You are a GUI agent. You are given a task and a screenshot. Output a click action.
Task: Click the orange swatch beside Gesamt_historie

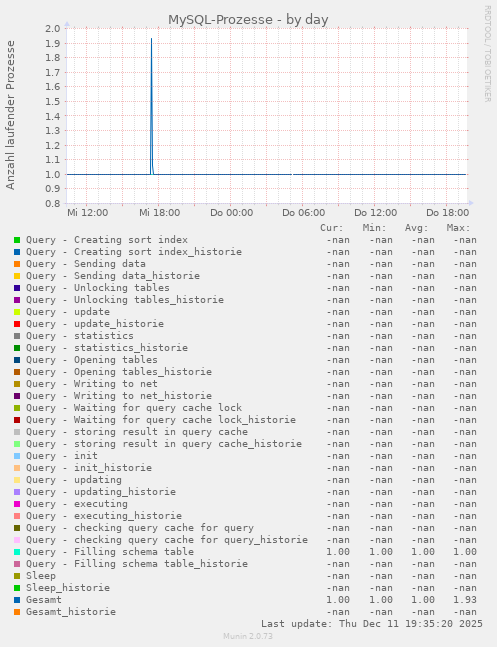point(17,612)
